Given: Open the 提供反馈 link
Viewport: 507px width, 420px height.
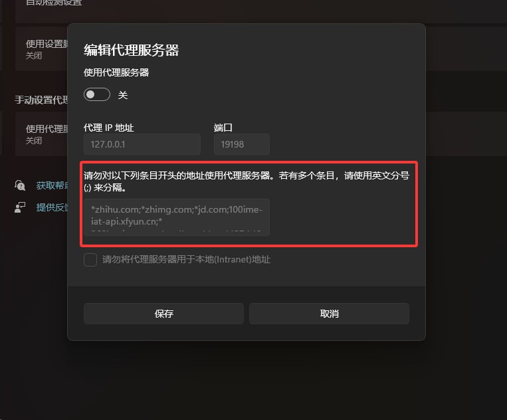Looking at the screenshot, I should pos(52,207).
